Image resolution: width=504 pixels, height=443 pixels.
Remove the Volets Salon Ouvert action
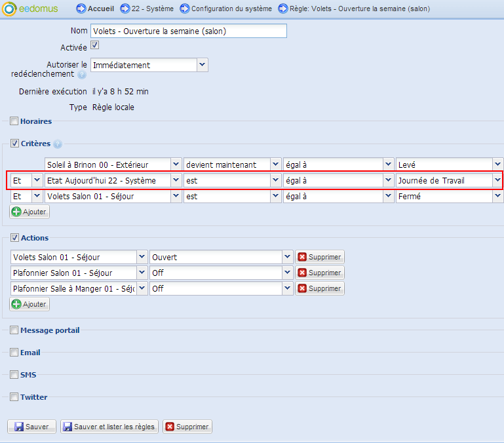[x=320, y=257]
